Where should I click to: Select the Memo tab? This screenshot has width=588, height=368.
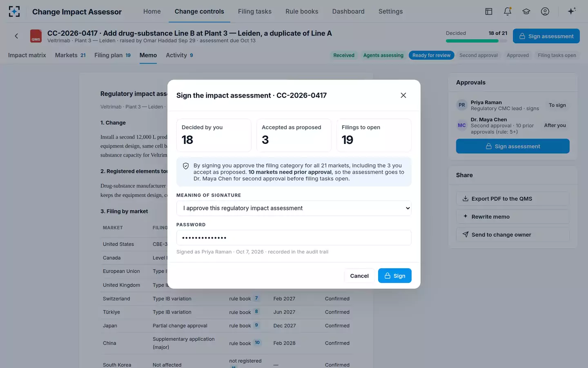[x=148, y=55]
